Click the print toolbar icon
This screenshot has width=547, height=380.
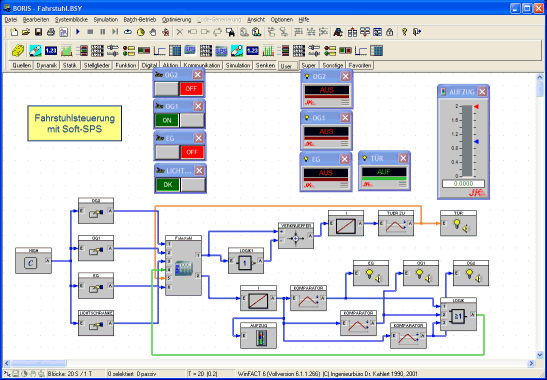pos(51,32)
